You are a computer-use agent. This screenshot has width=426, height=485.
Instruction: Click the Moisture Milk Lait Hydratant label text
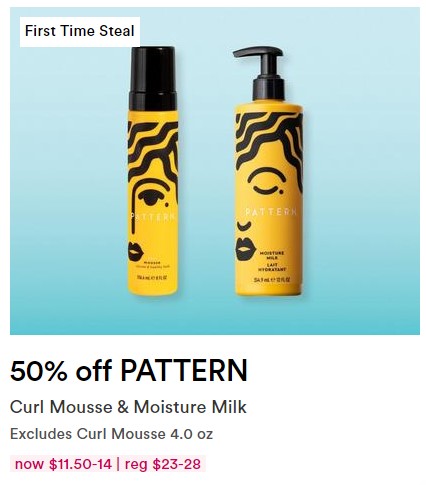point(273,261)
